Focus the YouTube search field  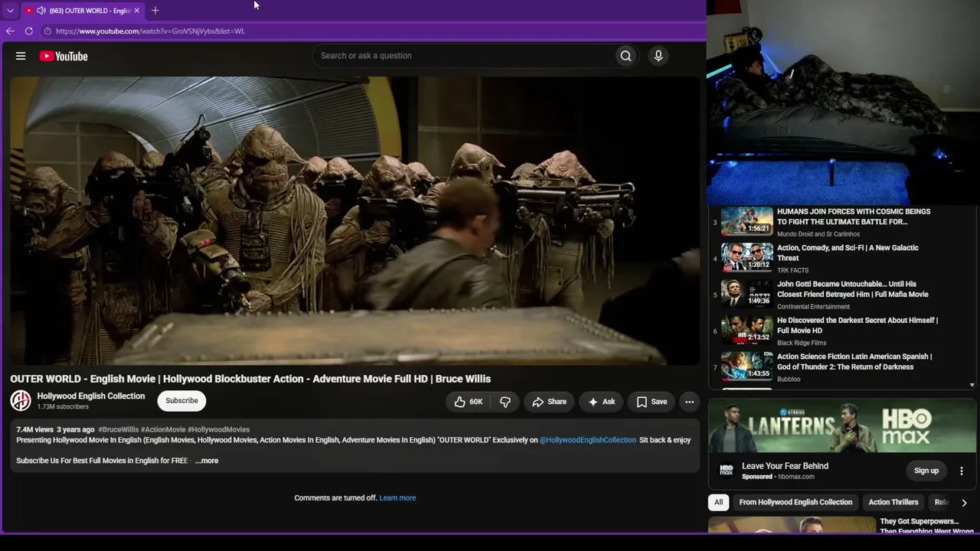[x=465, y=56]
